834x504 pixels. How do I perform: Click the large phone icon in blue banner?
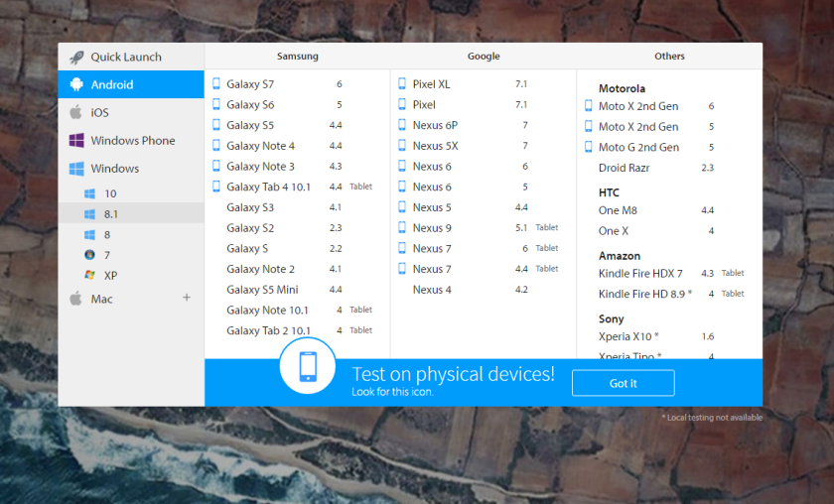click(x=308, y=366)
